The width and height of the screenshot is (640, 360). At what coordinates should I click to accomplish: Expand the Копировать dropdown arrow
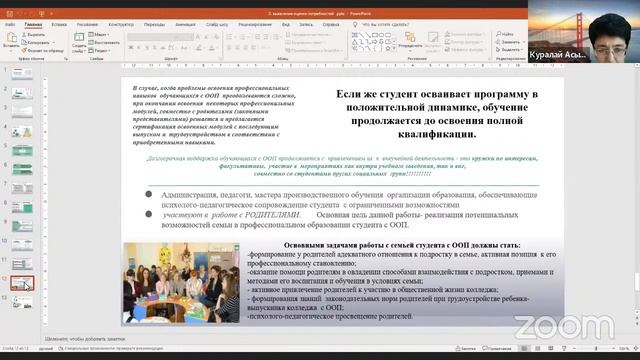pos(53,42)
